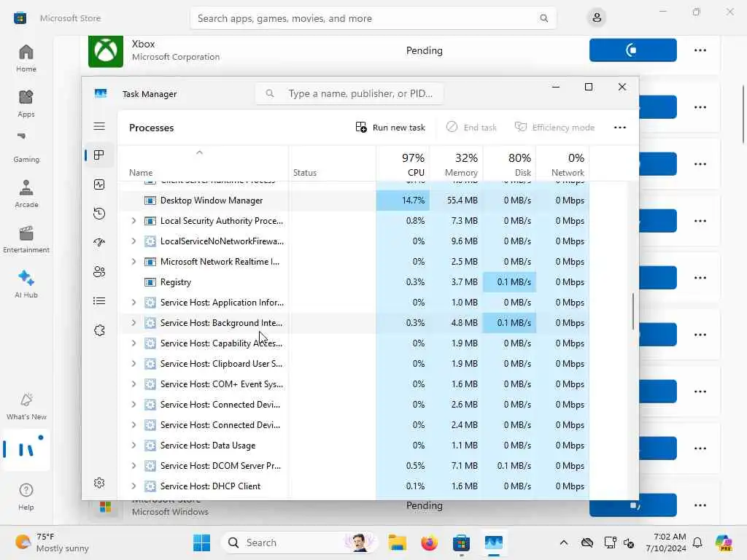Sort processes by Network column
Viewport: 747px width, 560px height.
coord(562,164)
